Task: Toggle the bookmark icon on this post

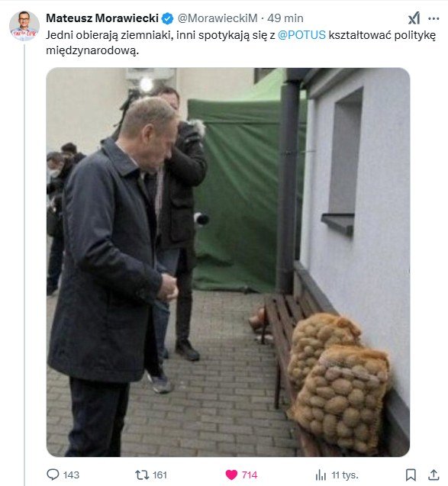Action: (x=411, y=475)
